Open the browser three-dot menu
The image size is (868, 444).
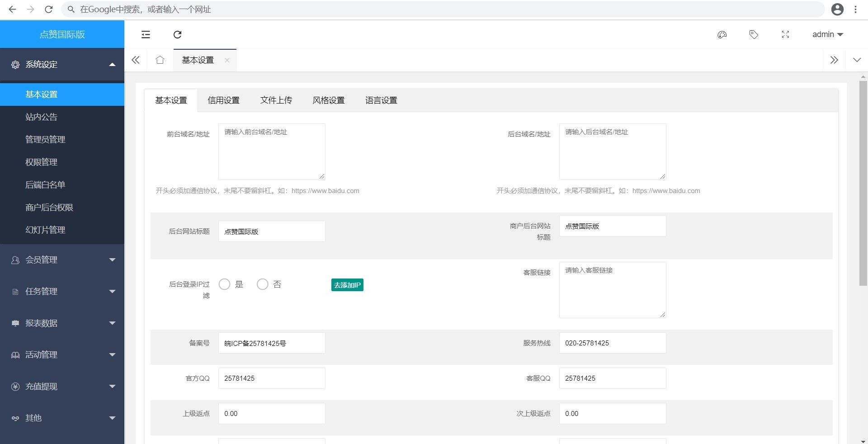855,9
